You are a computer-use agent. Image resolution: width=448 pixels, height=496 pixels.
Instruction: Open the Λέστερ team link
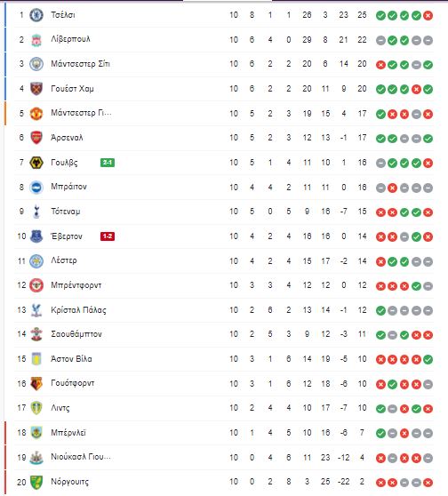pyautogui.click(x=64, y=260)
